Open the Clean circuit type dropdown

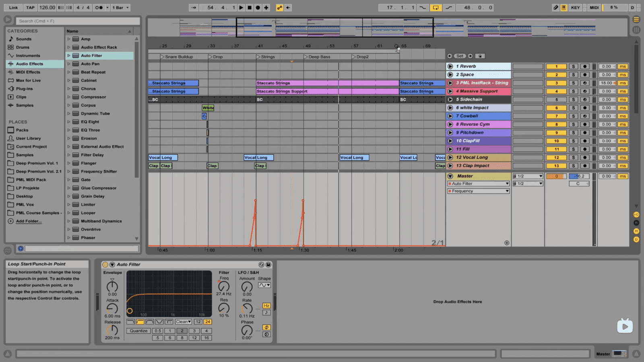tap(183, 322)
